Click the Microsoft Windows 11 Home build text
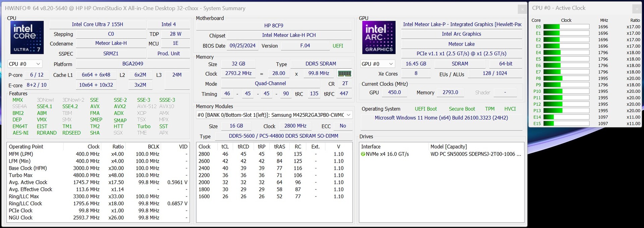Image resolution: width=644 pixels, height=228 pixels. 441,118
